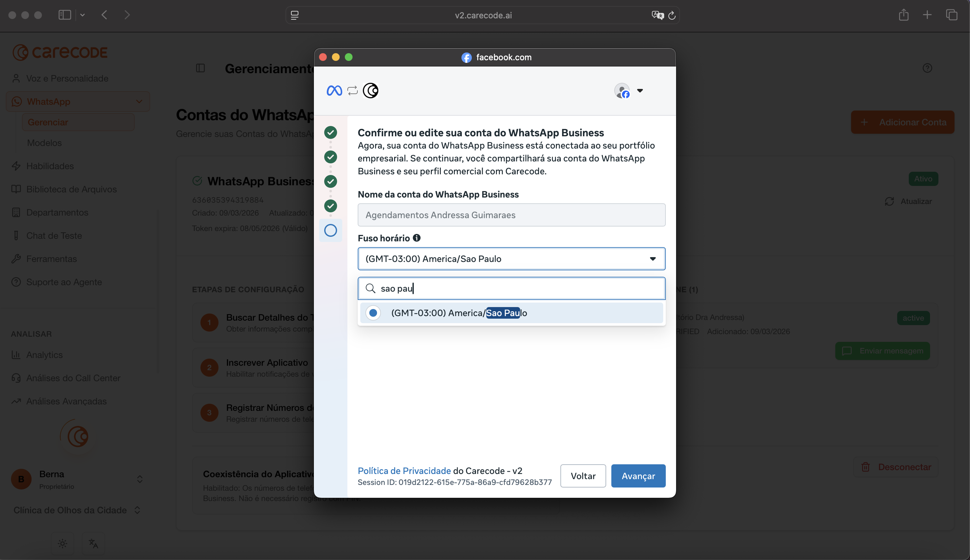Screen dimensions: 970x560
Task: Open the Fuso horário timezone dropdown
Action: click(511, 259)
